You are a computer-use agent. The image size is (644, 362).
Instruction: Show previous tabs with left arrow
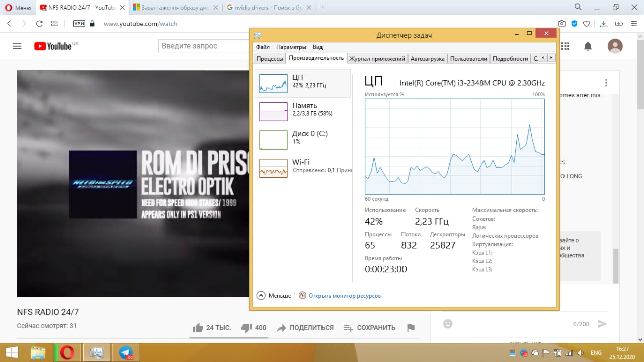(544, 58)
